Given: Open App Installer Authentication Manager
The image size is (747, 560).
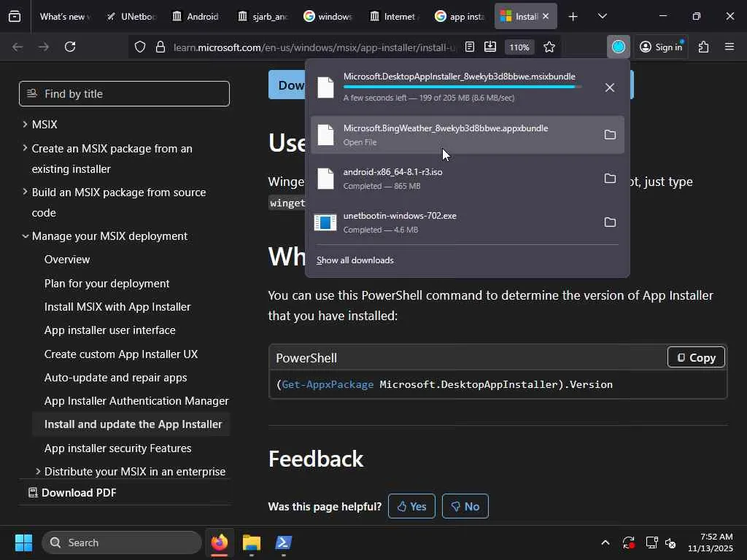Looking at the screenshot, I should [136, 400].
